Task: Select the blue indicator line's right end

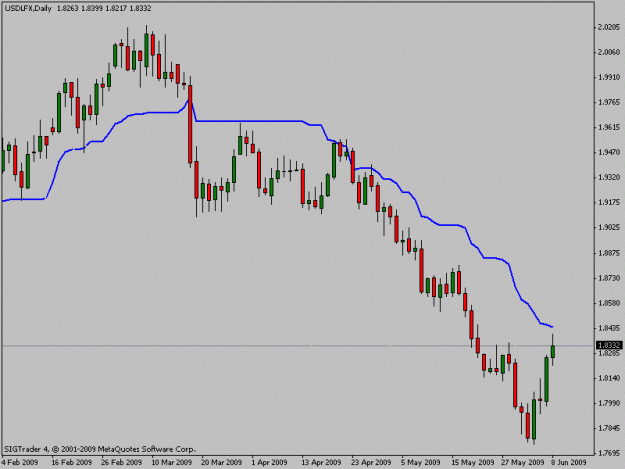Action: click(x=552, y=327)
